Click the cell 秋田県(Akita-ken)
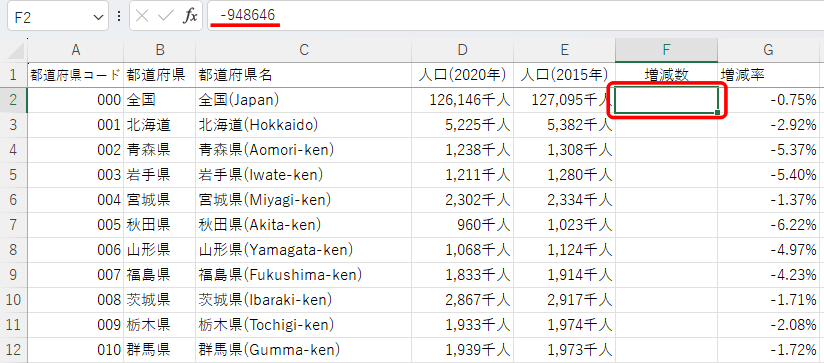This screenshot has width=824, height=363. coord(304,225)
